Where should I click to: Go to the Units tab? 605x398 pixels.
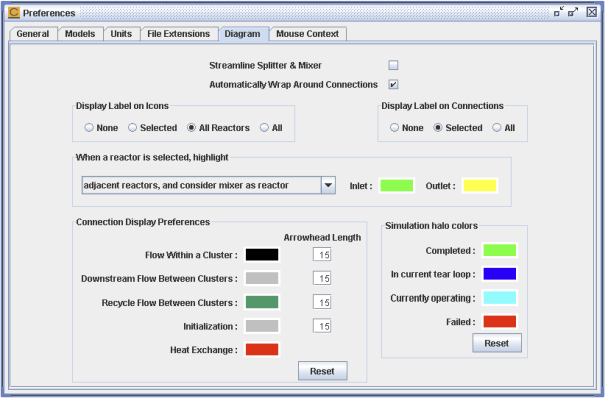[121, 34]
